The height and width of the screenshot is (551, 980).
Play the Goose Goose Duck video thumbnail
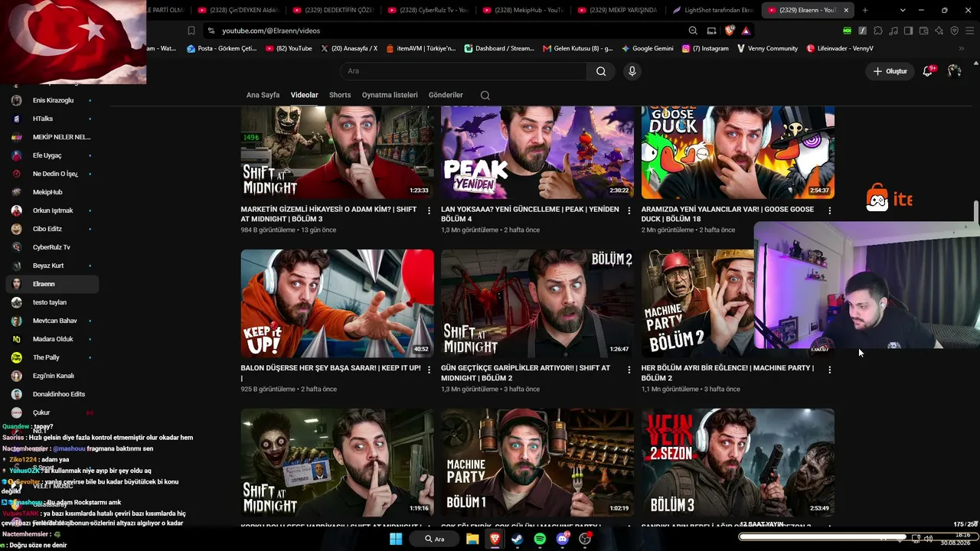(x=738, y=153)
